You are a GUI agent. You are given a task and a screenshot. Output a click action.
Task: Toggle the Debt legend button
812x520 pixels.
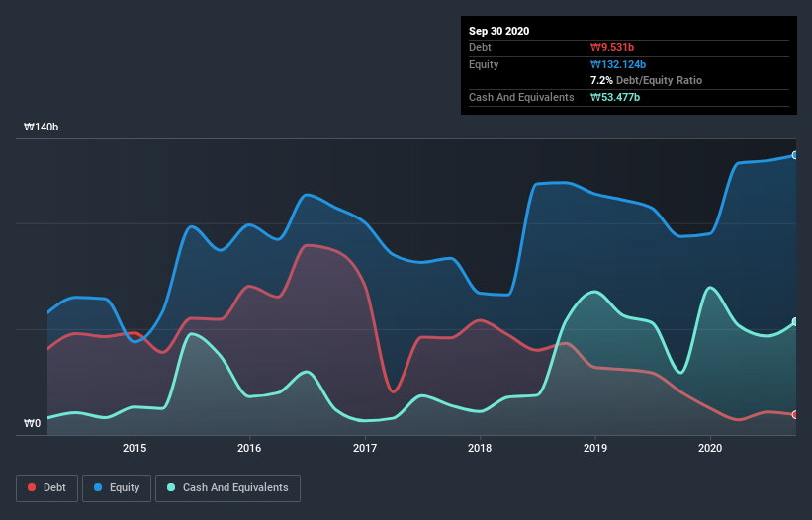[46, 488]
